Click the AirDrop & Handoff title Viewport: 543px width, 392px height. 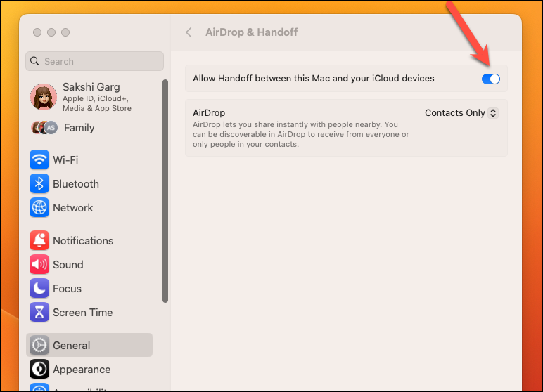[251, 32]
